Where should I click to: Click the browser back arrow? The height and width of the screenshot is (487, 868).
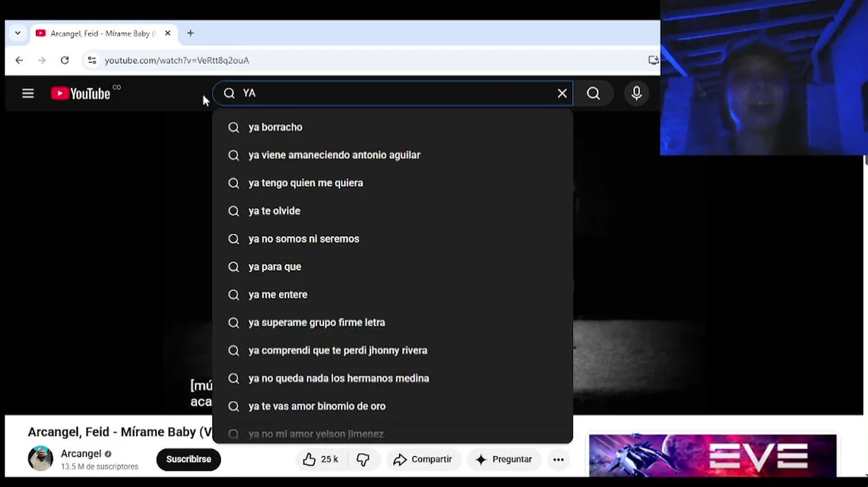tap(19, 60)
